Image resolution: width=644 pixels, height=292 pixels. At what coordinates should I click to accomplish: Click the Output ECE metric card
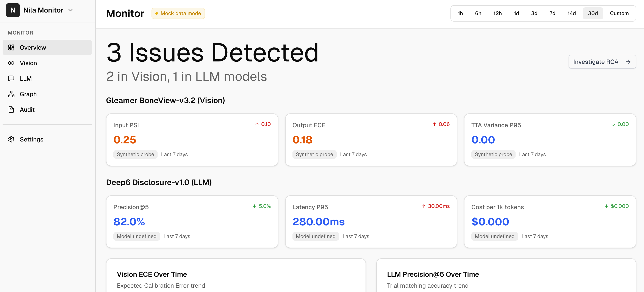coord(371,140)
